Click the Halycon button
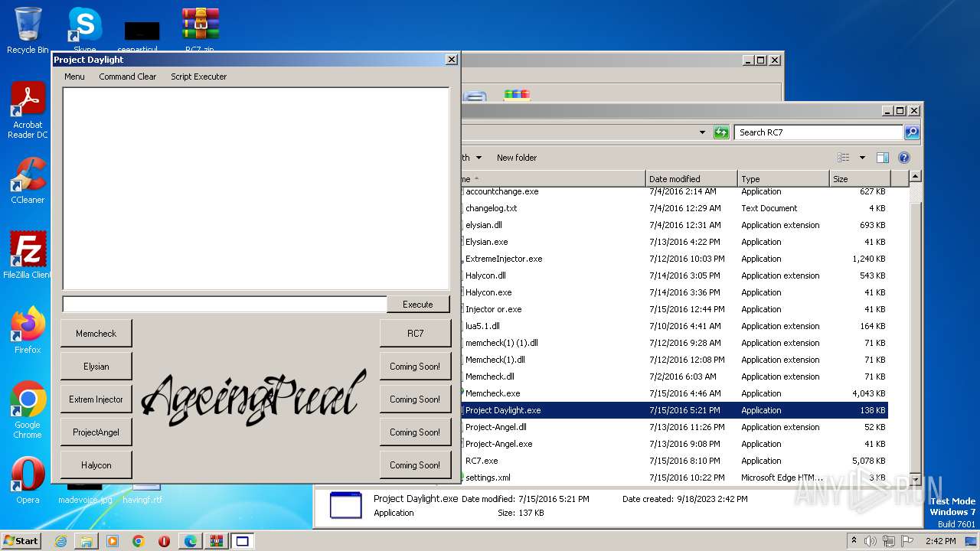This screenshot has height=551, width=980. point(96,465)
